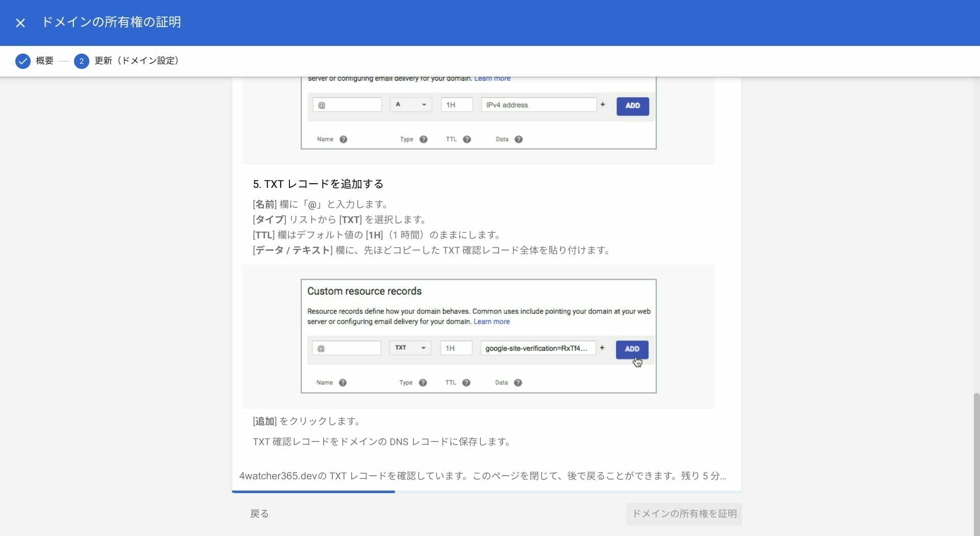
Task: Select step 2 circle icon
Action: pyautogui.click(x=81, y=61)
